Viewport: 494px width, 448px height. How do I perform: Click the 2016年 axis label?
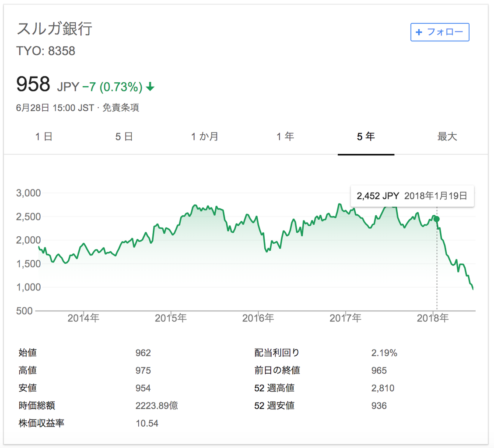pos(258,318)
